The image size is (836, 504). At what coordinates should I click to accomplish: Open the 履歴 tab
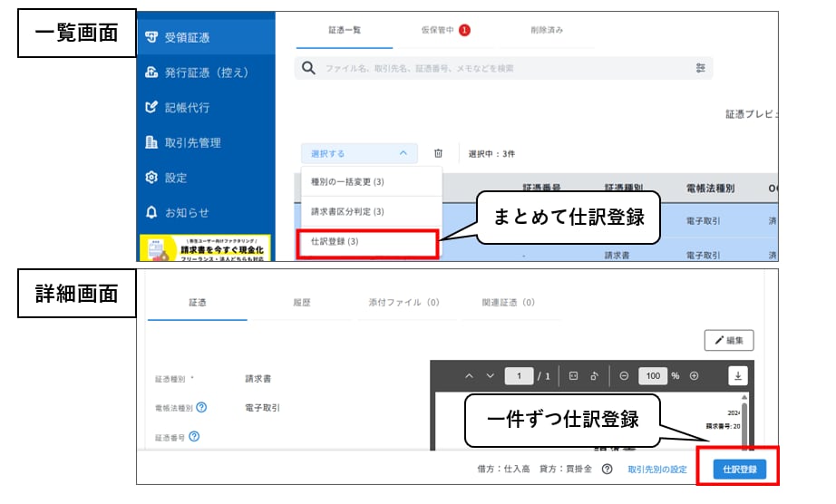coord(300,303)
